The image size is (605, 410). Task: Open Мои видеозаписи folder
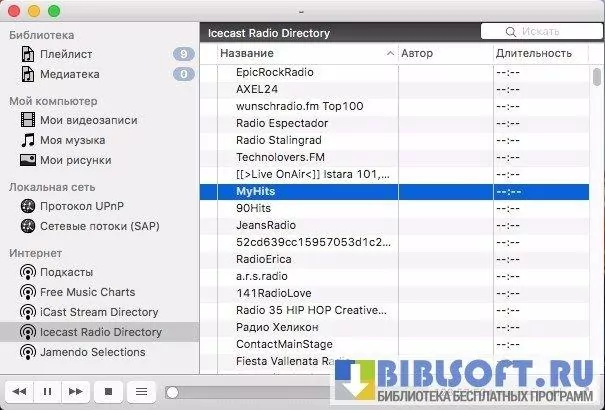click(88, 120)
